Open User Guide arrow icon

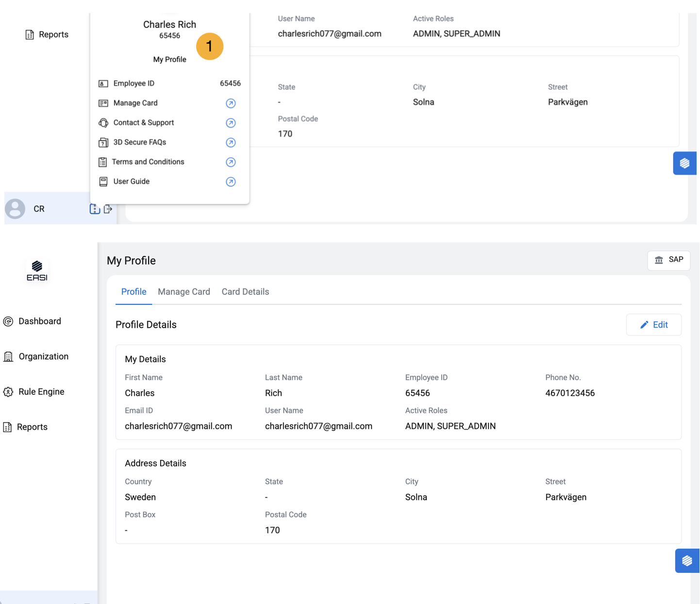pos(231,182)
